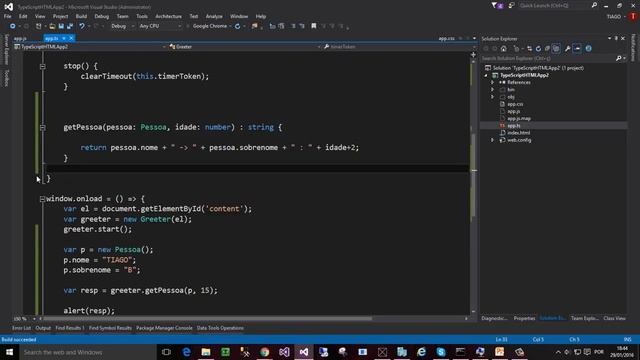Click the TIAGO account name

[613, 16]
